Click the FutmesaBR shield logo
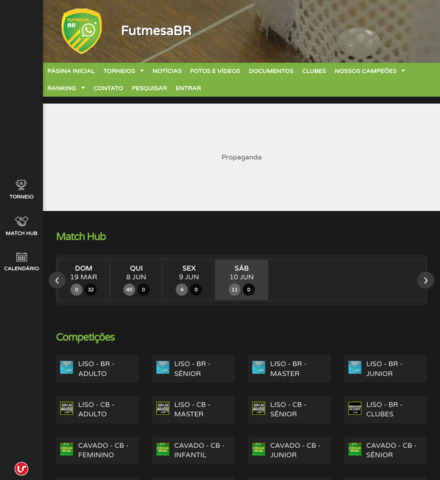Screen dimensions: 440x480 81,31
